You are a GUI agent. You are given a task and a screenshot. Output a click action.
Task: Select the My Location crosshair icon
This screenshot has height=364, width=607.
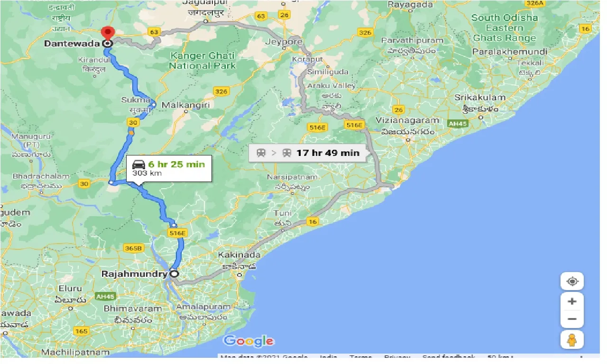572,281
